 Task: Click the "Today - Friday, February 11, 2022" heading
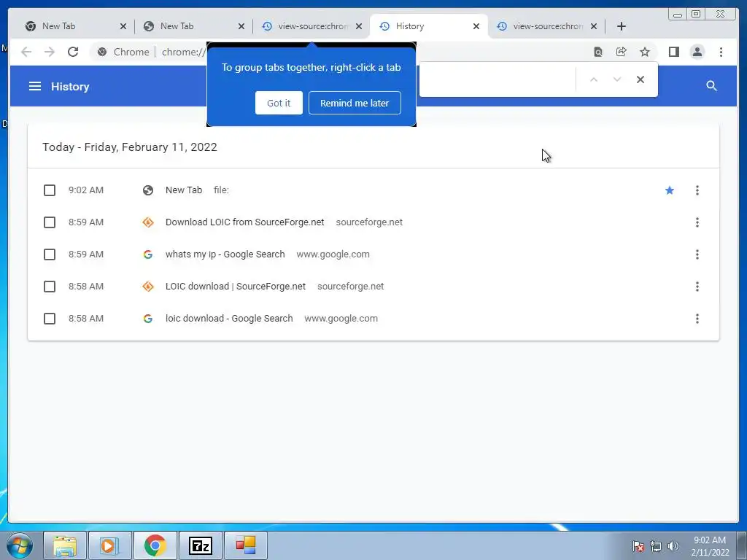(130, 147)
